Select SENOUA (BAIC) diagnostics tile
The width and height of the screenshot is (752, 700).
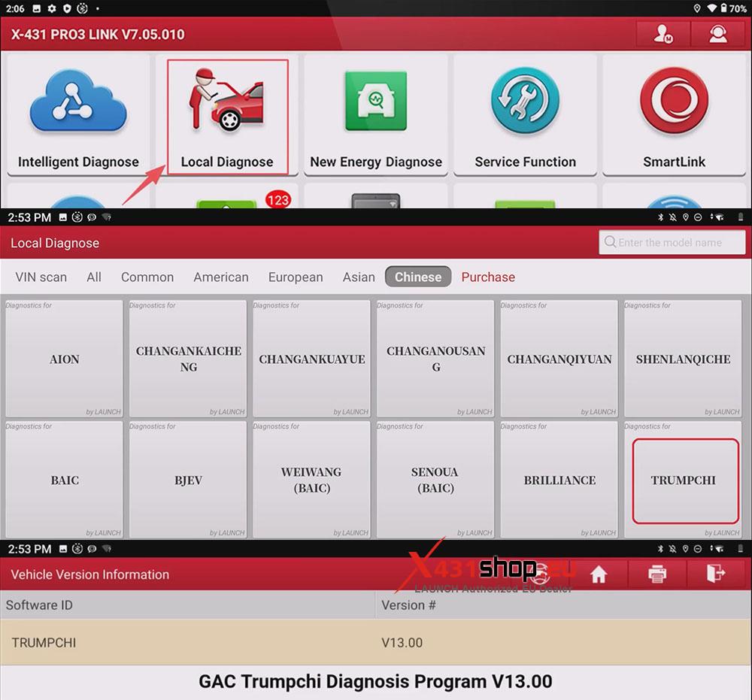435,480
